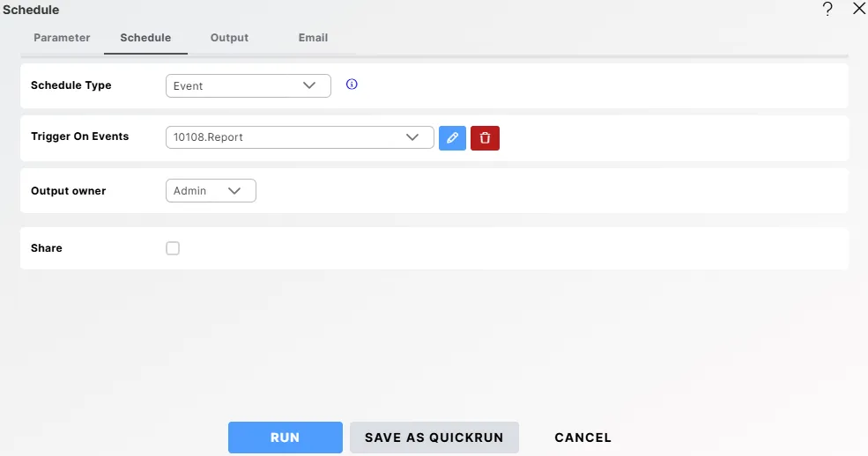The height and width of the screenshot is (456, 868).
Task: Switch to the Parameter tab
Action: [62, 38]
